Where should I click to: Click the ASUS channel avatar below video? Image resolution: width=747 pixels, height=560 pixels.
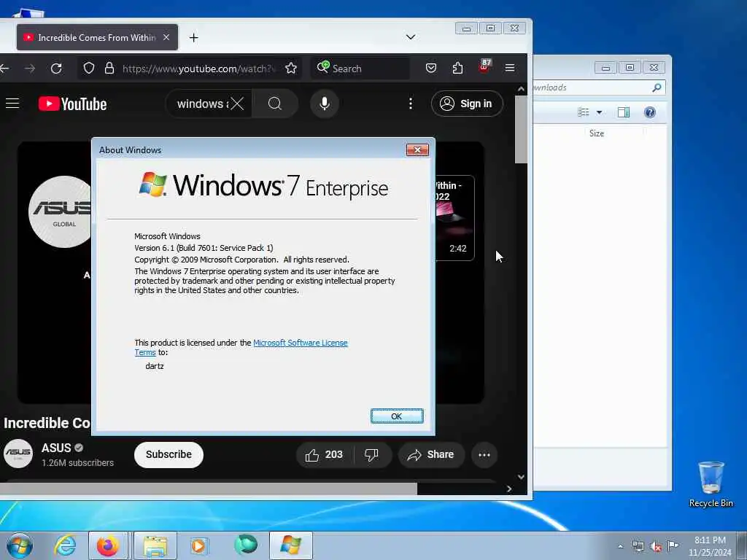tap(18, 454)
